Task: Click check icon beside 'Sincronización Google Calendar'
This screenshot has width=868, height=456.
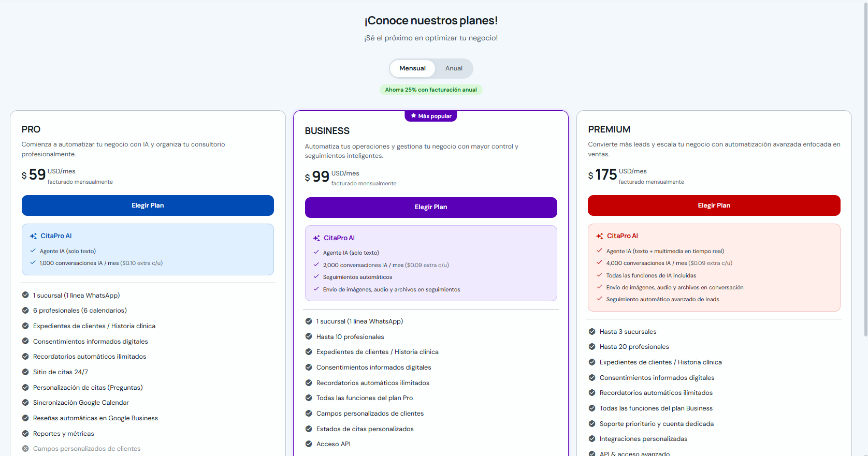Action: pos(25,403)
